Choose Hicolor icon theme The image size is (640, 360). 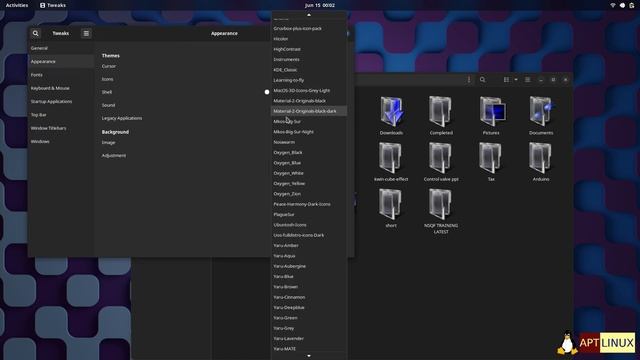pyautogui.click(x=309, y=39)
